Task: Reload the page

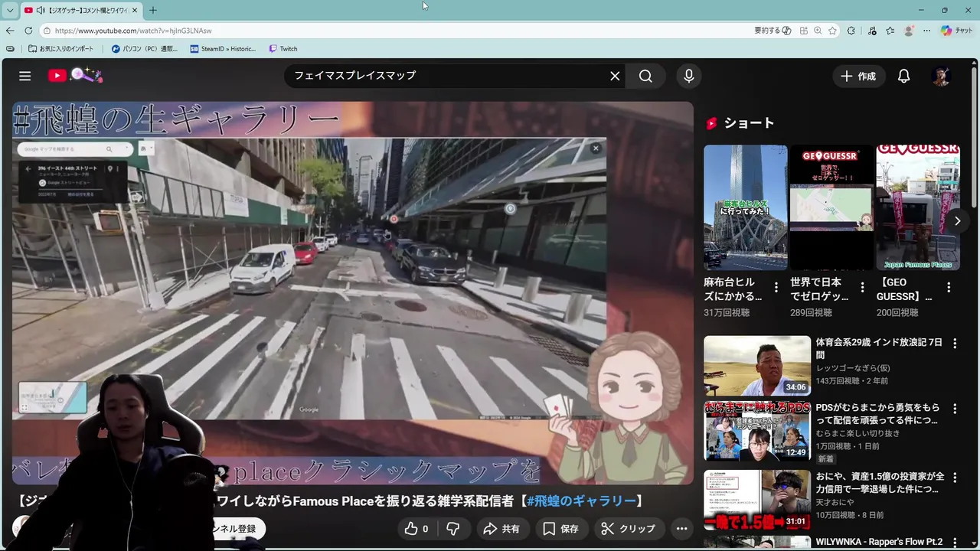Action: (28, 31)
